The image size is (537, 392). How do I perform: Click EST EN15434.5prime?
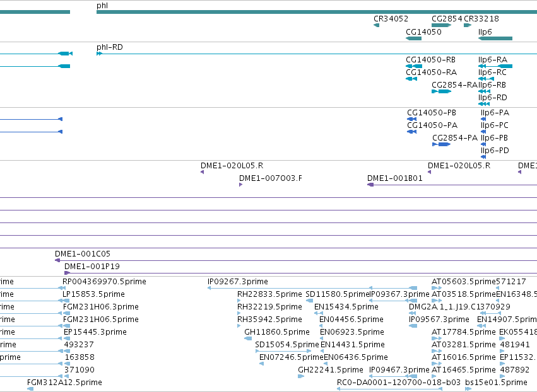coord(346,307)
